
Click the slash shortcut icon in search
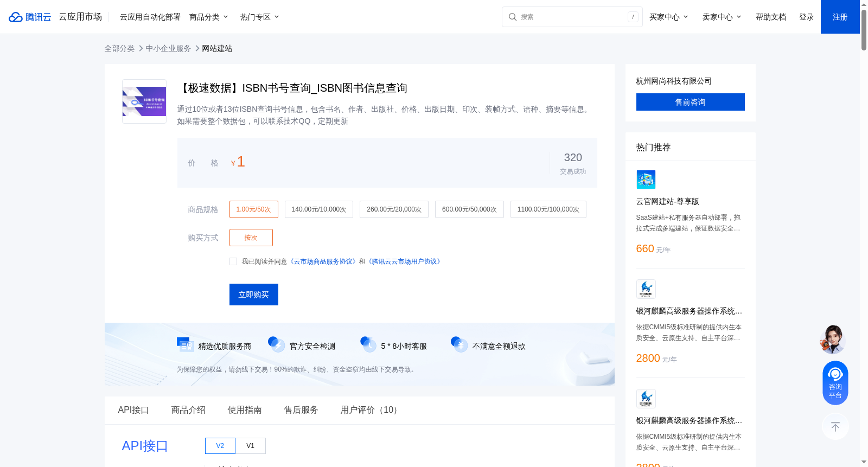[x=633, y=17]
